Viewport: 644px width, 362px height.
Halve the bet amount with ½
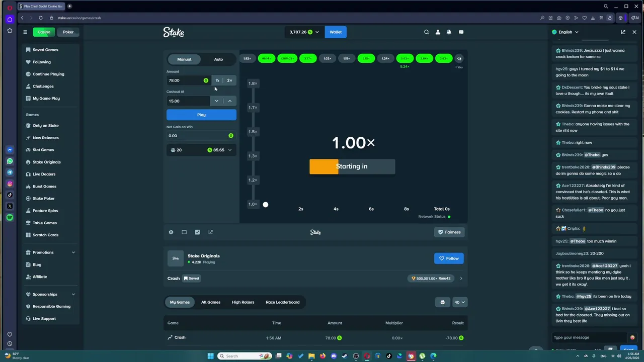click(x=217, y=80)
